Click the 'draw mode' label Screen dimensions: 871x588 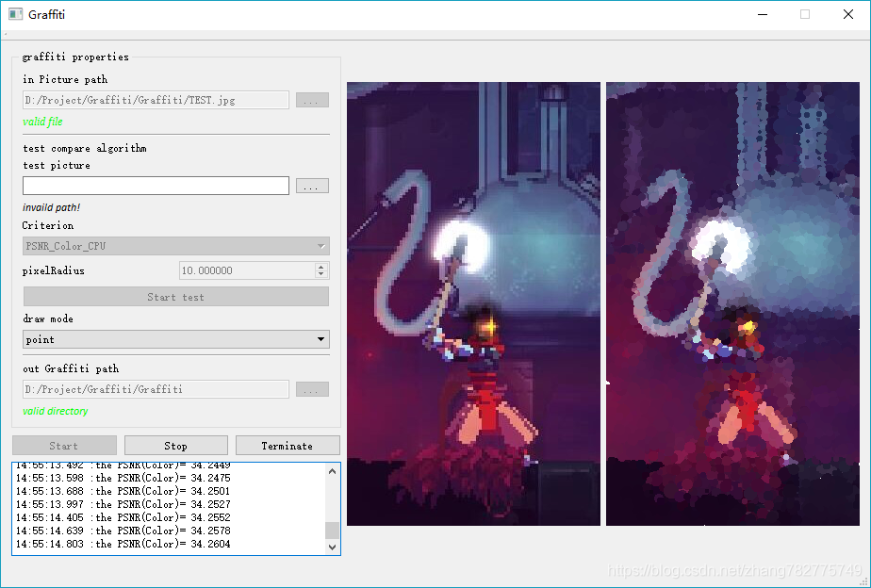48,318
